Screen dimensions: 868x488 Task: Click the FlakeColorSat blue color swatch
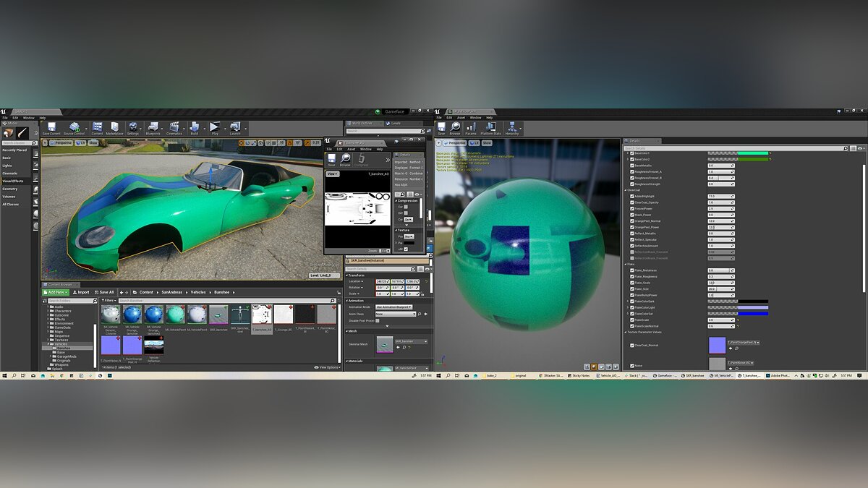tap(753, 314)
